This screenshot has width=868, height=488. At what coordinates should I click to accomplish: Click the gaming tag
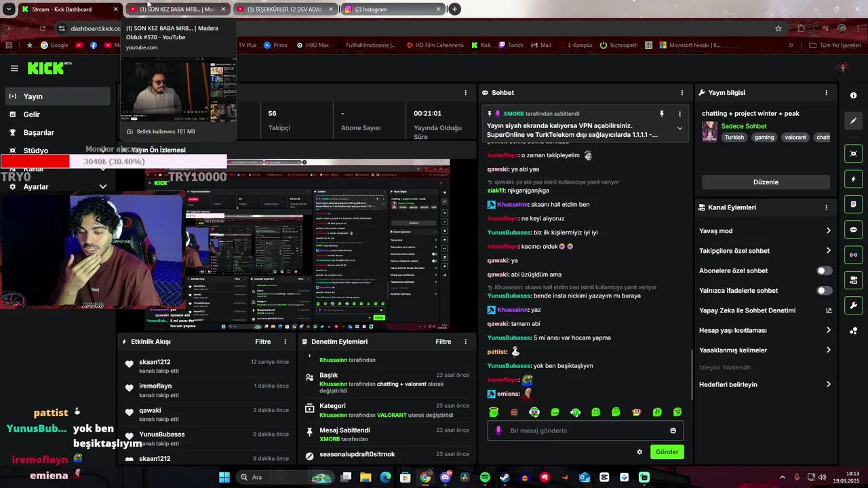pyautogui.click(x=764, y=138)
